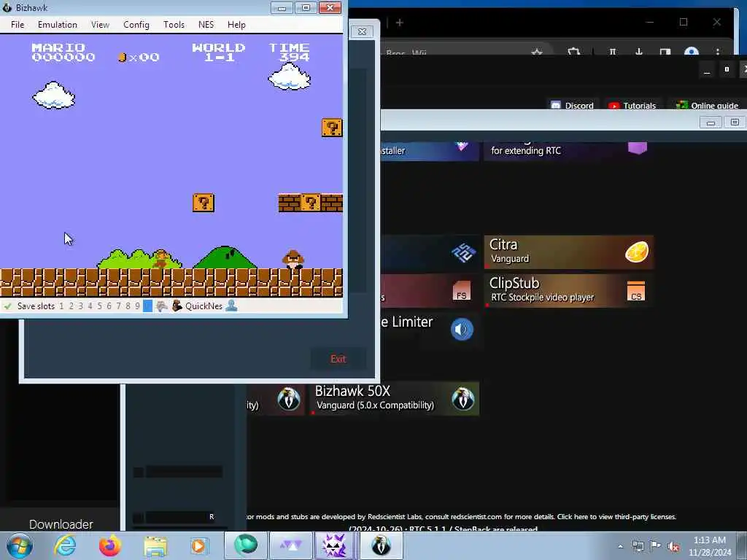The image size is (747, 560).
Task: Select save slot 3 in status bar
Action: point(80,306)
